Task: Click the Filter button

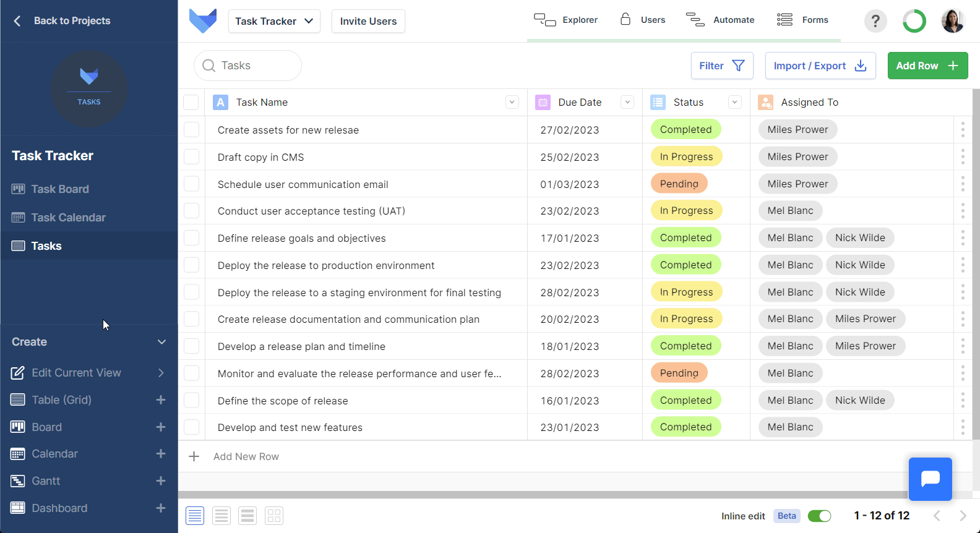Action: (x=722, y=66)
